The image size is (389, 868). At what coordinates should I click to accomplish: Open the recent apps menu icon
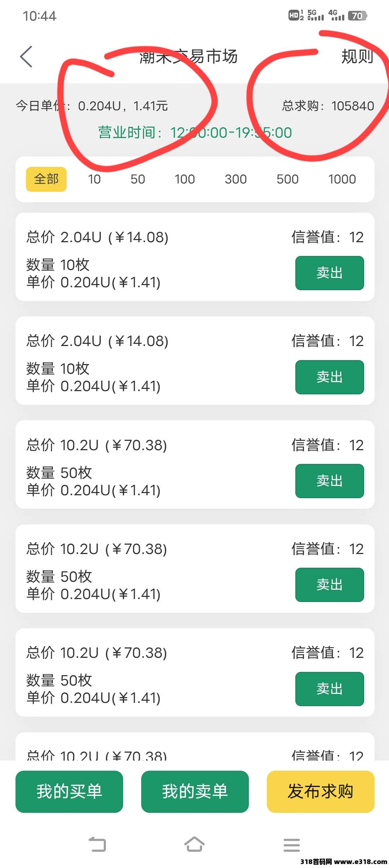pyautogui.click(x=291, y=845)
